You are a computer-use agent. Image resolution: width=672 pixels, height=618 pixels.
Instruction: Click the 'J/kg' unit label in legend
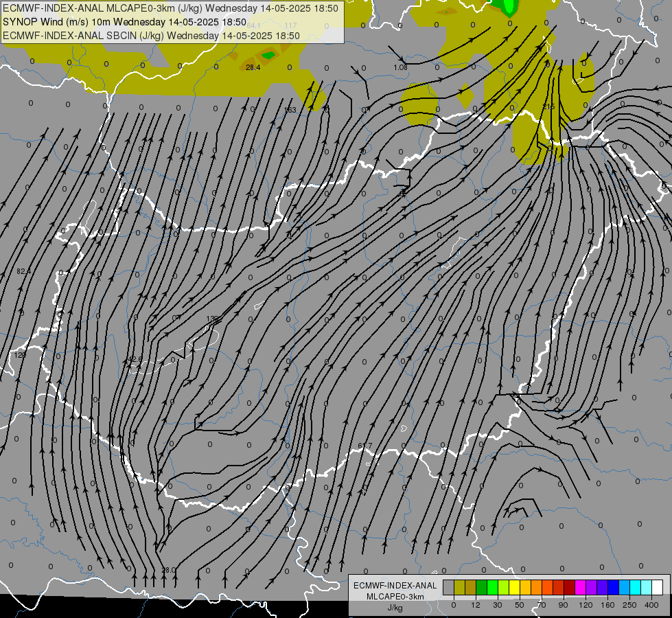coord(395,608)
